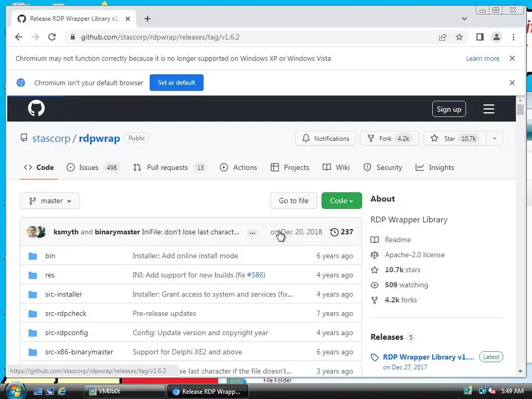532x399 pixels.
Task: Open the Windows Start orb
Action: pos(15,391)
